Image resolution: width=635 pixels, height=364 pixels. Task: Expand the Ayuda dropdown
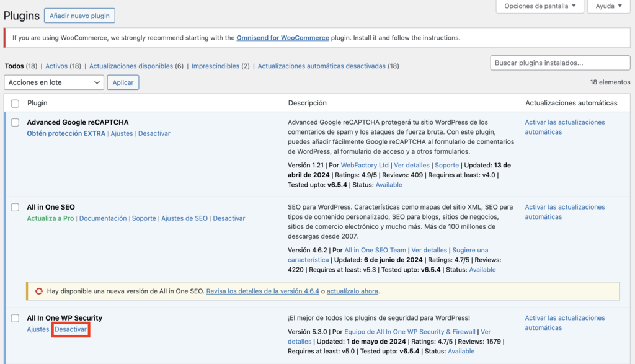pyautogui.click(x=607, y=6)
